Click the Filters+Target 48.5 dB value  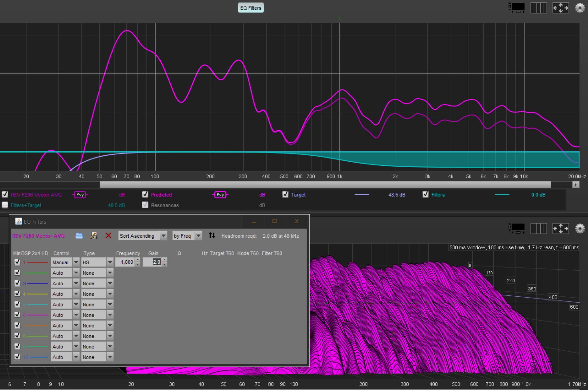(x=116, y=205)
